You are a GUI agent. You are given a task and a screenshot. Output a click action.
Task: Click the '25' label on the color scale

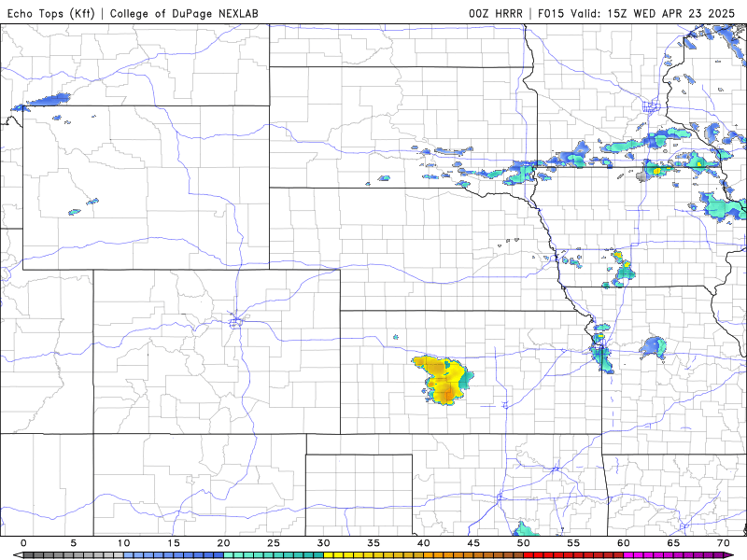coord(274,543)
